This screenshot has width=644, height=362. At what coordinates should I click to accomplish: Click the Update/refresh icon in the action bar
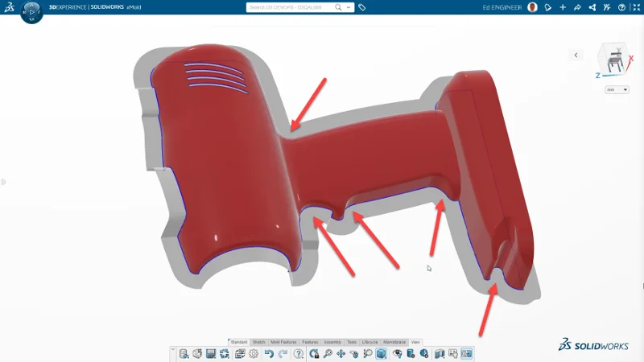[x=225, y=354]
